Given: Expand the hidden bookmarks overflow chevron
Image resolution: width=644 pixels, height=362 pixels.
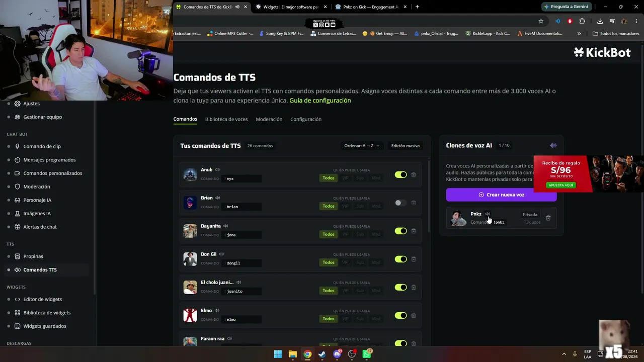Looking at the screenshot, I should (x=579, y=34).
